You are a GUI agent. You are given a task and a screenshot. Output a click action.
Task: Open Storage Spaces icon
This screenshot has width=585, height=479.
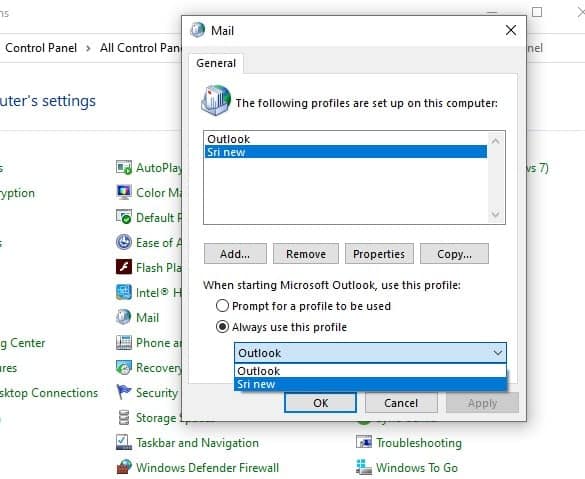tap(123, 417)
